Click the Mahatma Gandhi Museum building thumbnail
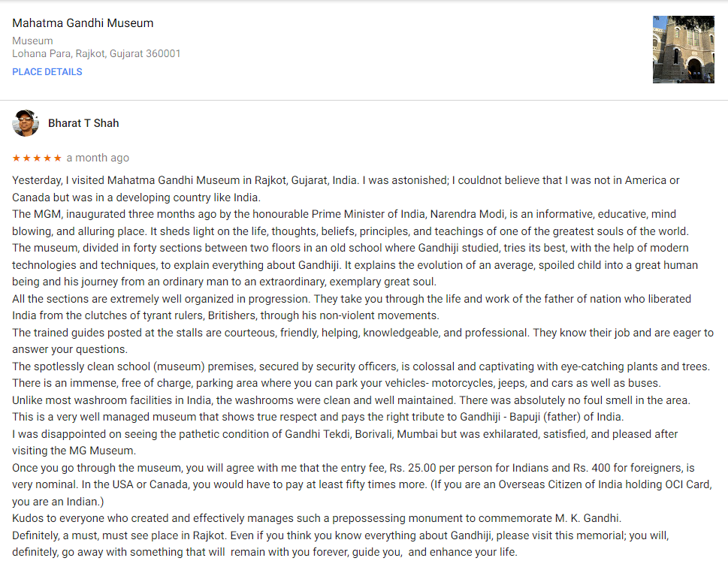 683,50
